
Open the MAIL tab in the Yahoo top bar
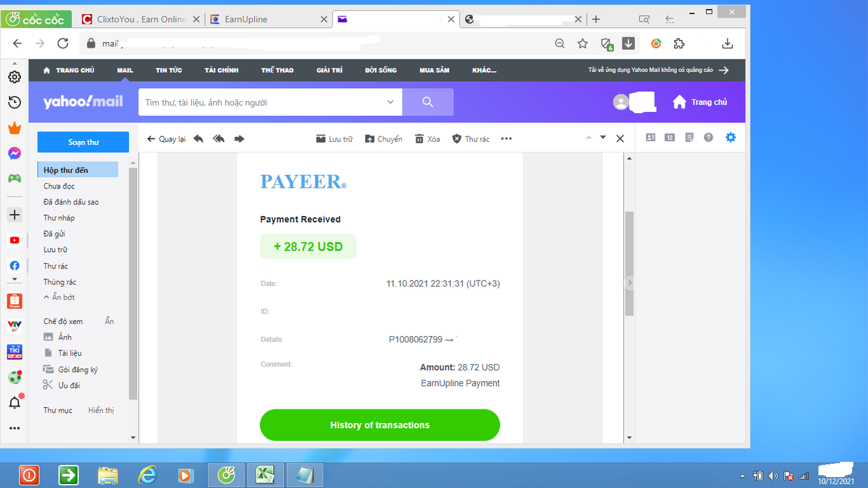pyautogui.click(x=125, y=70)
